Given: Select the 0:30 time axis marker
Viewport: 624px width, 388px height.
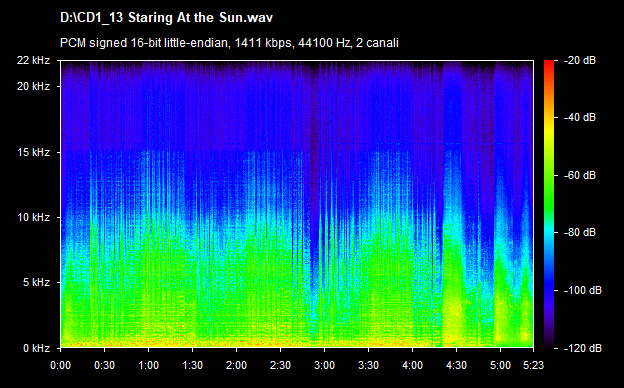Looking at the screenshot, I should coord(105,365).
